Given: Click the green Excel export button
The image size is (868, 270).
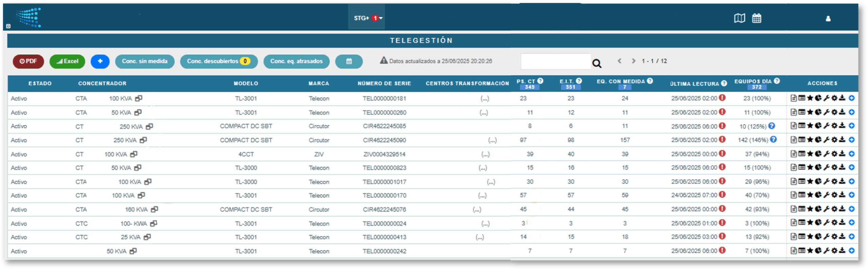Looking at the screenshot, I should [67, 61].
